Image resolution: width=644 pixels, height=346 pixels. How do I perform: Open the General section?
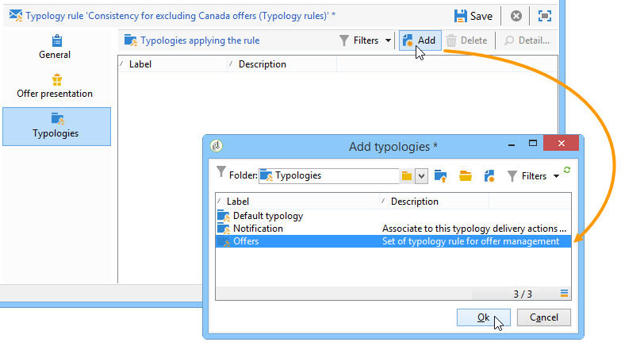point(55,48)
